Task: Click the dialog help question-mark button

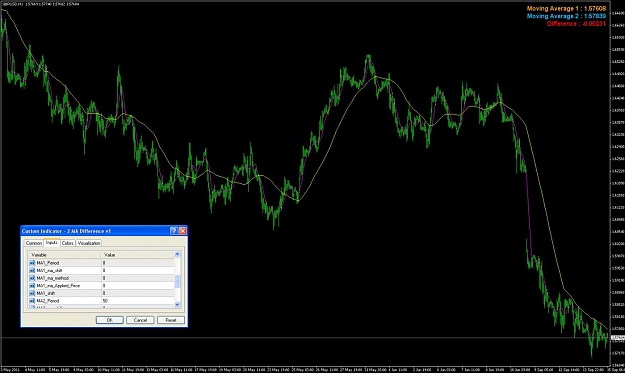Action: (x=174, y=231)
